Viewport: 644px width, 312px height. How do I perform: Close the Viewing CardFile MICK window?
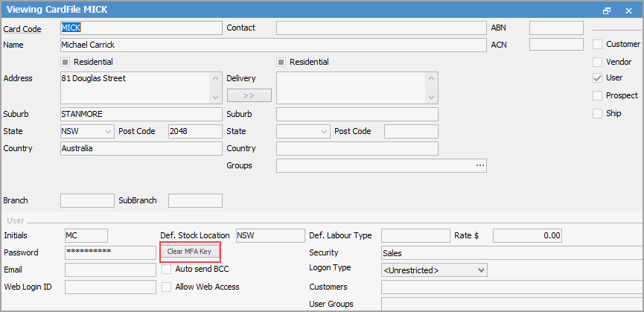pos(627,10)
